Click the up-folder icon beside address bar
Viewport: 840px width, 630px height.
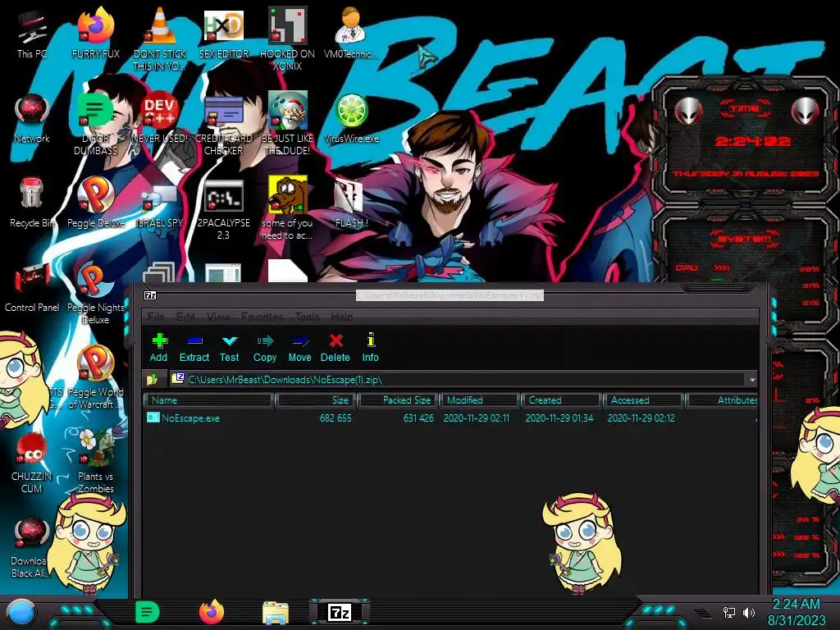pyautogui.click(x=152, y=379)
